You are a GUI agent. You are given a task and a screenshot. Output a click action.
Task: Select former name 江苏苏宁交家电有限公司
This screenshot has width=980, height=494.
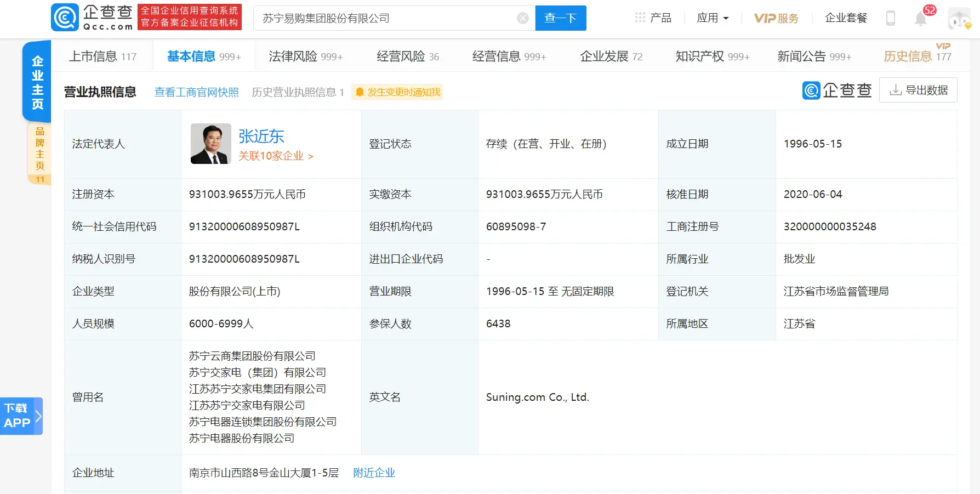click(247, 405)
